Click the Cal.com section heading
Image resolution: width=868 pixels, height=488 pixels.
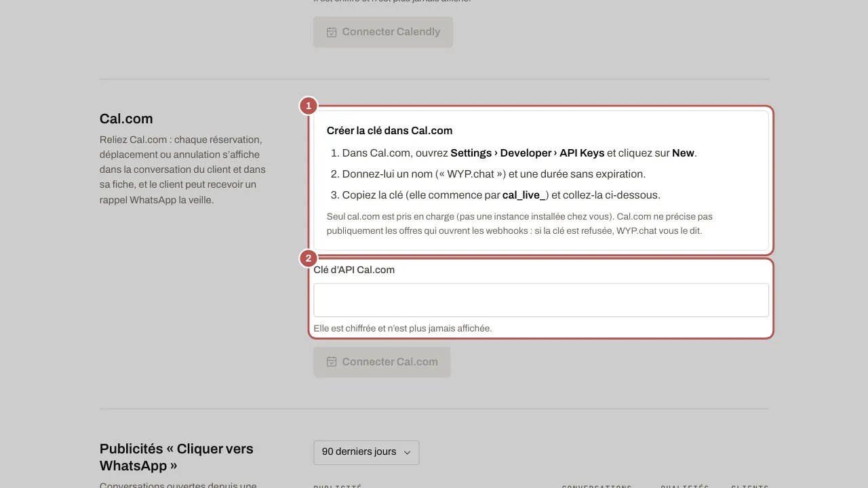tap(126, 119)
